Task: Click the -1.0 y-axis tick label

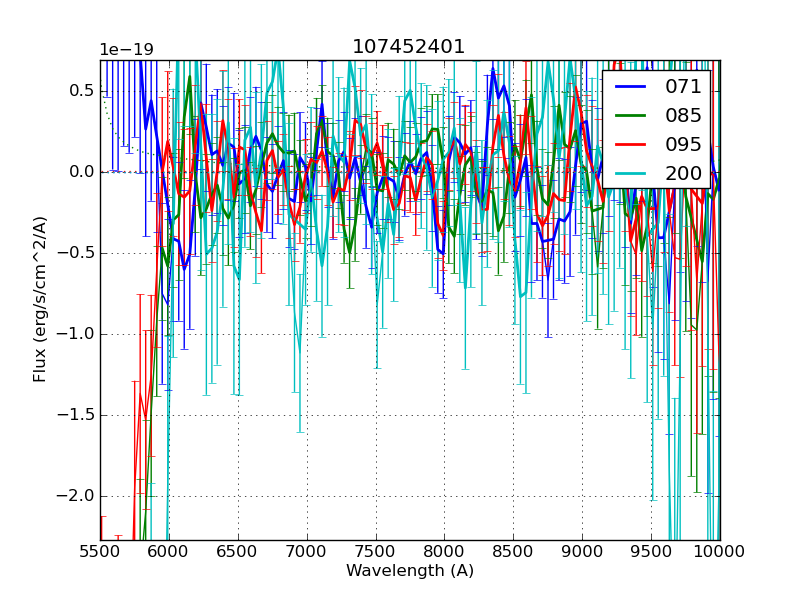Action: click(x=78, y=334)
